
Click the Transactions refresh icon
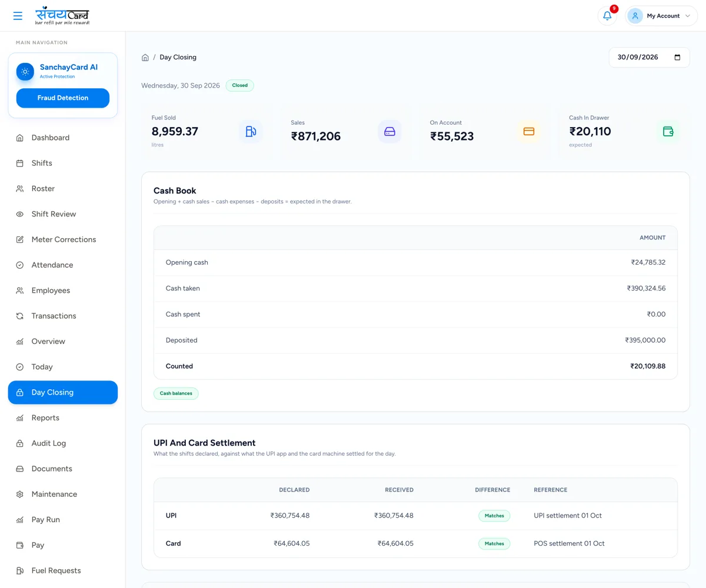click(x=19, y=316)
